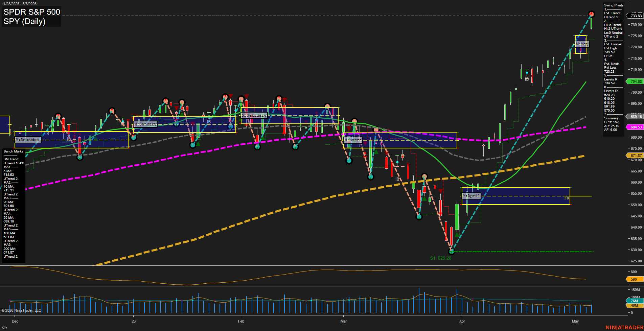
Task: Click the 723.23 pivot low value
Action: [609, 72]
